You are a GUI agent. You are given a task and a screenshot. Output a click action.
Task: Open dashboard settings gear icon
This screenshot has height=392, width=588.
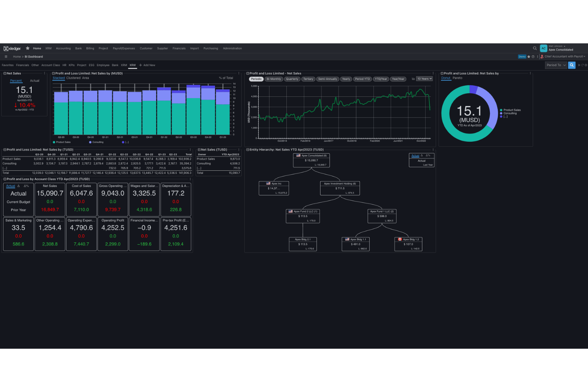click(586, 65)
